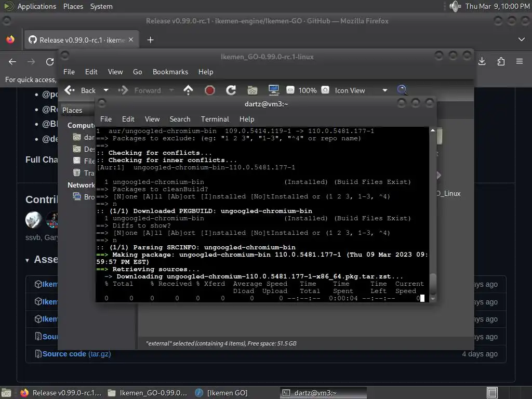Click list all tabs chevron in Firefox
Viewport: 532px width, 399px height.
522,39
